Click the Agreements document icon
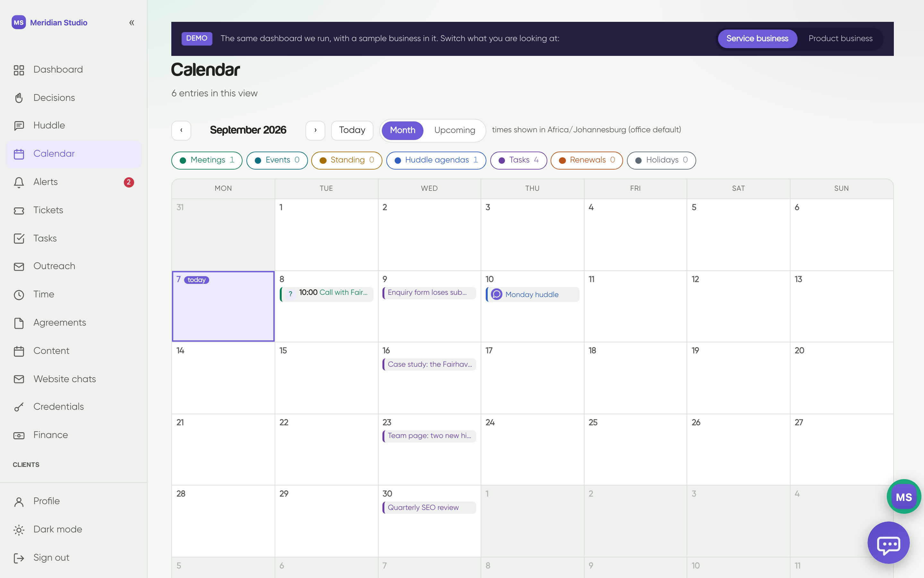 coord(19,323)
